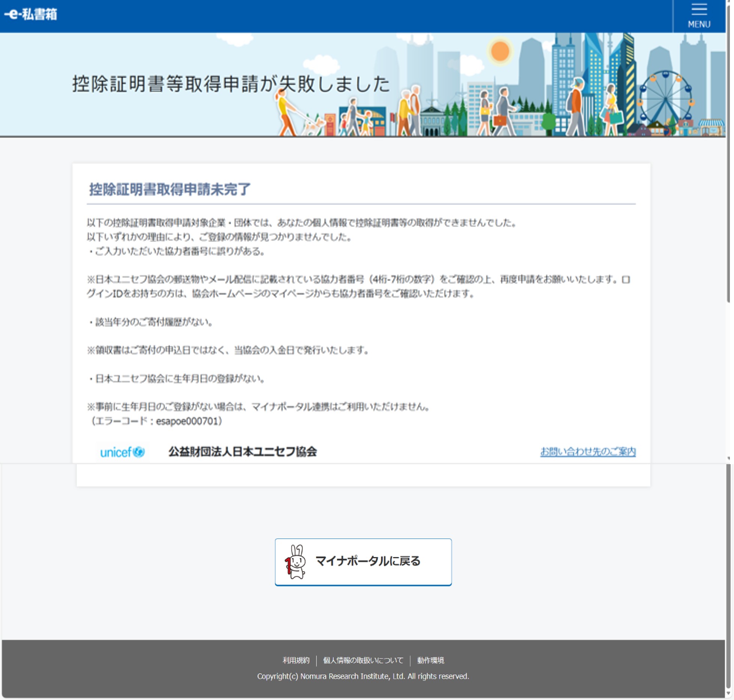Click the unicef logo image

[x=122, y=452]
